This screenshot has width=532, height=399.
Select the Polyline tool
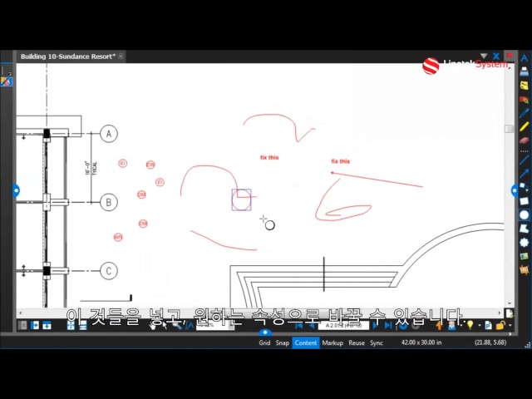(525, 187)
